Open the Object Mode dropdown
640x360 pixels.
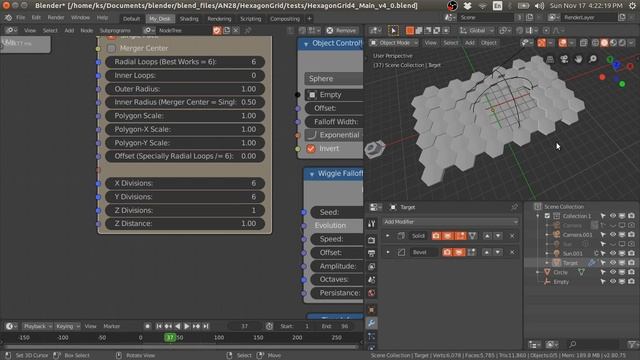click(x=394, y=42)
